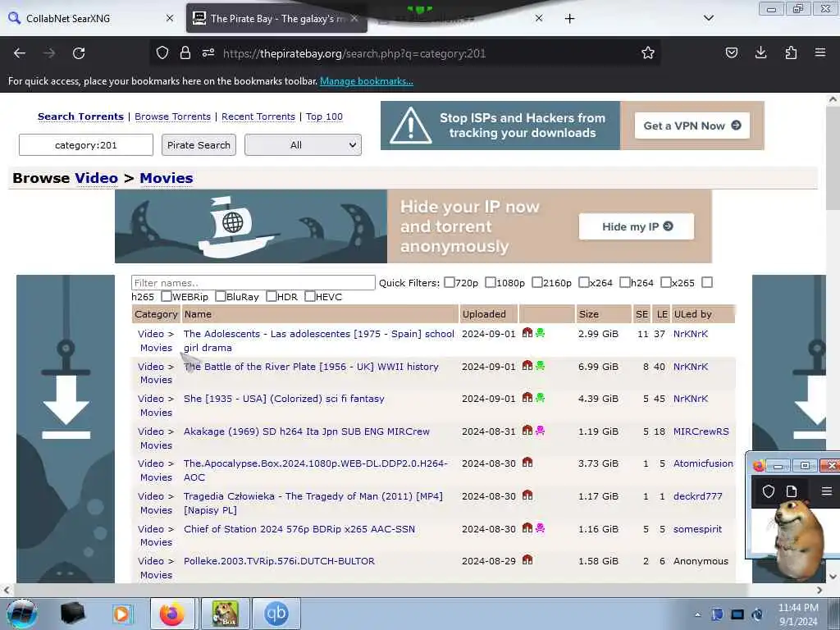
Task: Open the Firefox application hamburger menu
Action: point(820,53)
